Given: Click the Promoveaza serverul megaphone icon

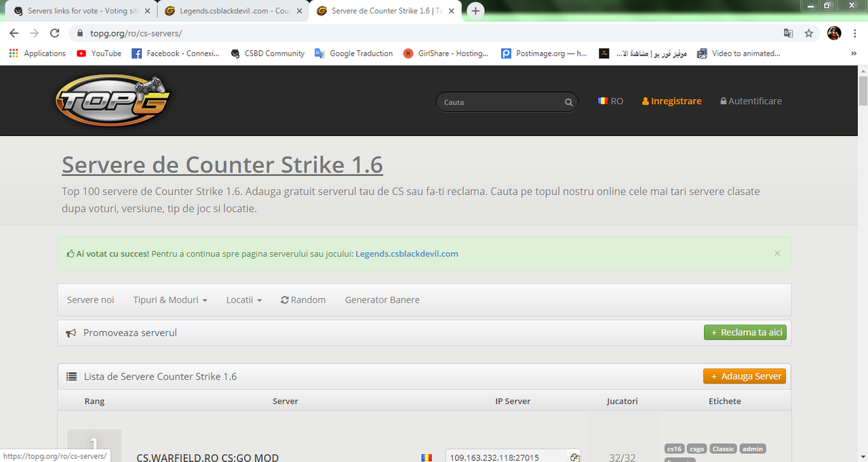Looking at the screenshot, I should tap(71, 333).
